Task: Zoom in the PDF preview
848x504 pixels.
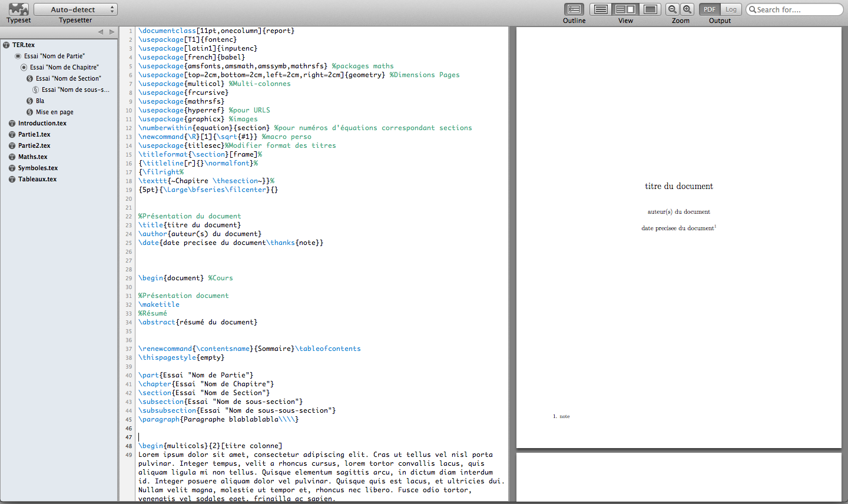Action: (687, 9)
